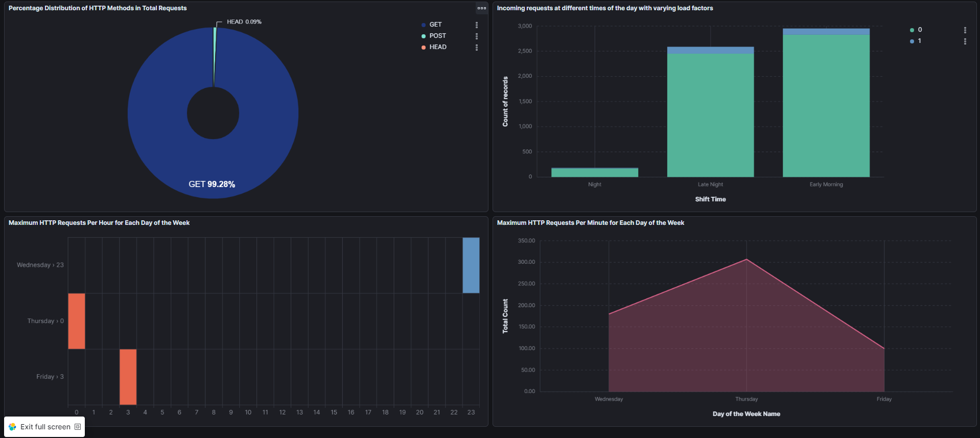Click HEAD legend color dot

pyautogui.click(x=424, y=48)
